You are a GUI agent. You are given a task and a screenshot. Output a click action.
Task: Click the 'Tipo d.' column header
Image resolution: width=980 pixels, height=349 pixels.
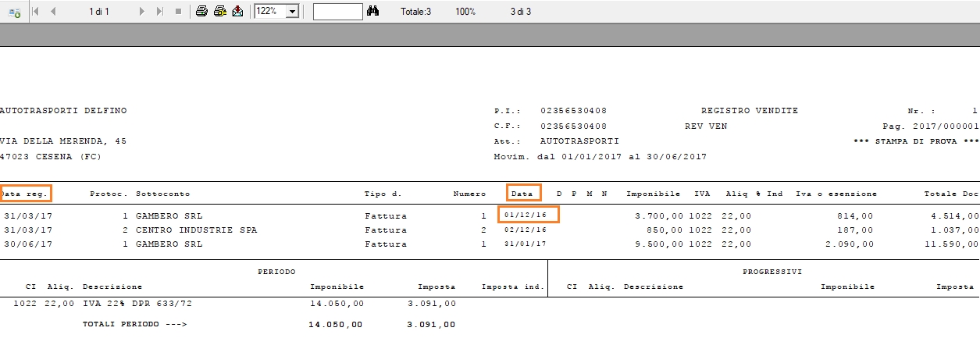[x=383, y=193]
